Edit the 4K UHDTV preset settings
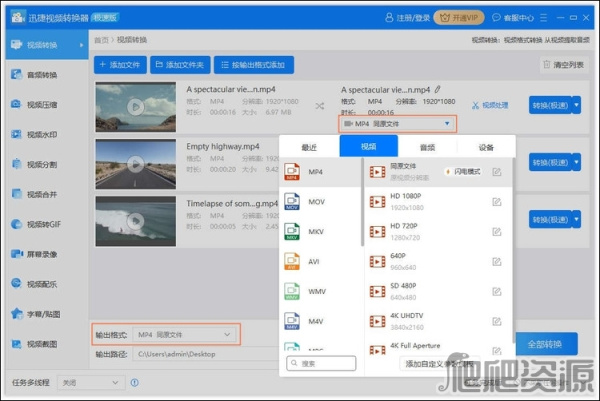 (x=497, y=321)
